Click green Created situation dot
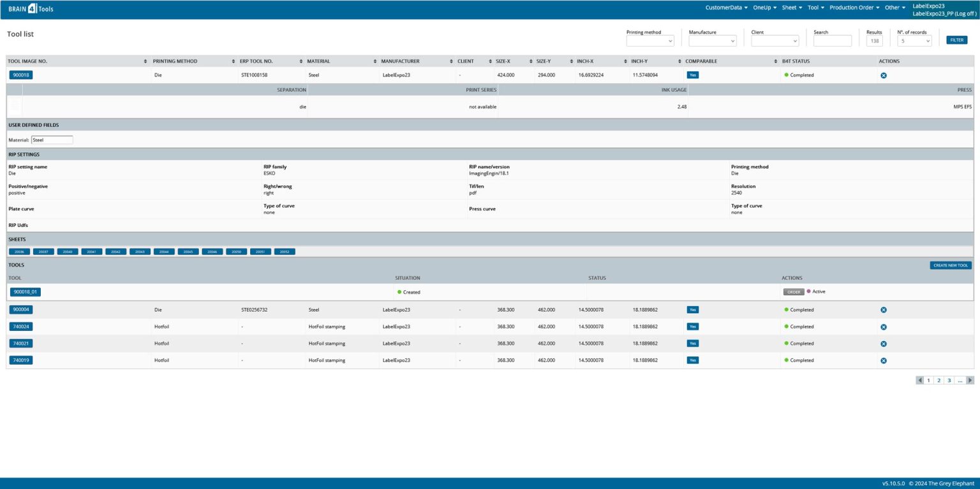Viewport: 980px width, 489px height. [x=399, y=292]
